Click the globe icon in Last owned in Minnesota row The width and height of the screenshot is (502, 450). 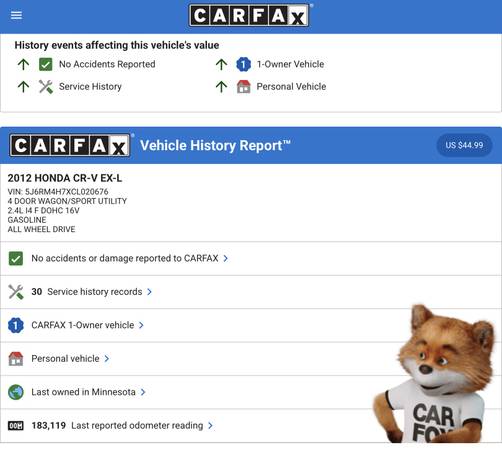16,392
